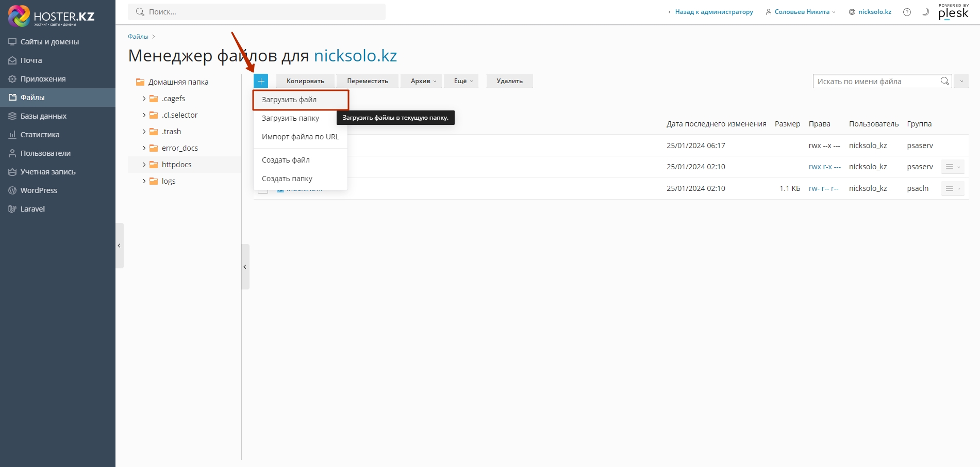The height and width of the screenshot is (467, 980).
Task: Click the error_docs folder icon
Action: pos(154,148)
